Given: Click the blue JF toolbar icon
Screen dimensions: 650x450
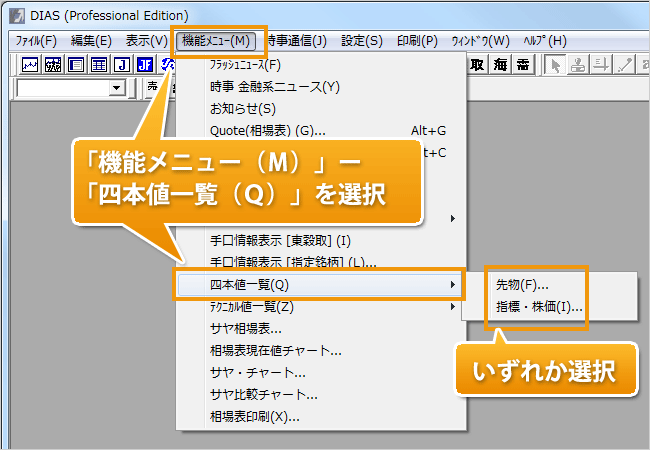Looking at the screenshot, I should pyautogui.click(x=145, y=65).
